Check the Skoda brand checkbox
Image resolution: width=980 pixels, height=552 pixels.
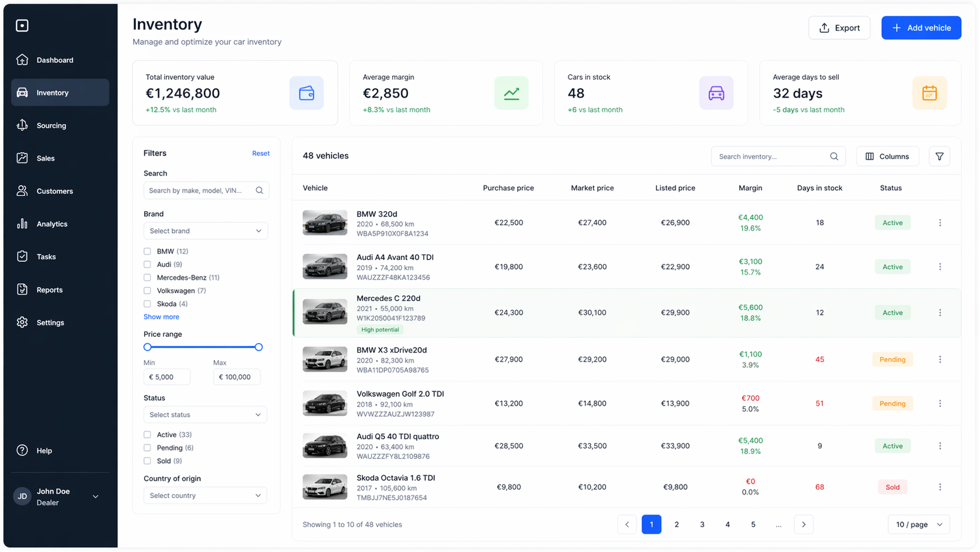point(147,304)
